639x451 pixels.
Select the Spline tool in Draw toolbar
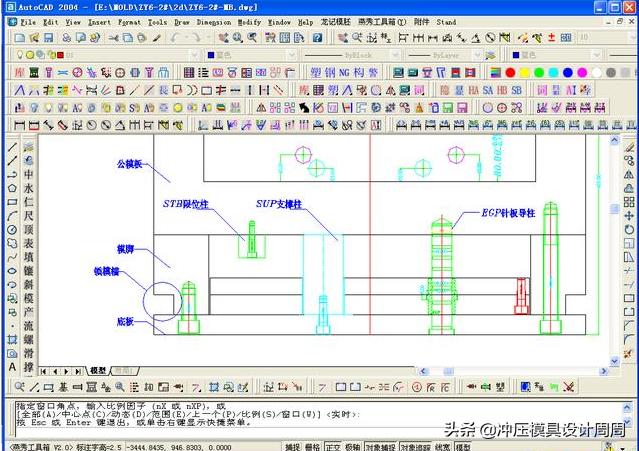tap(13, 257)
